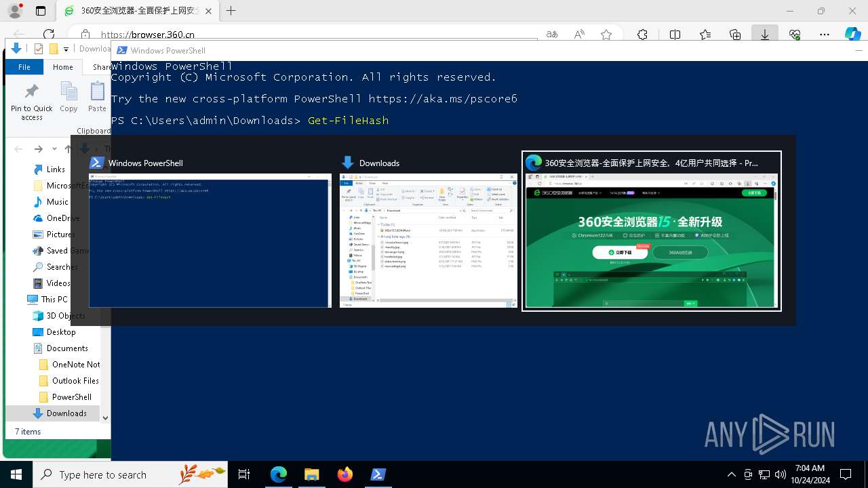The height and width of the screenshot is (488, 868).
Task: Switch to Downloads window thumbnail
Action: coord(429,232)
